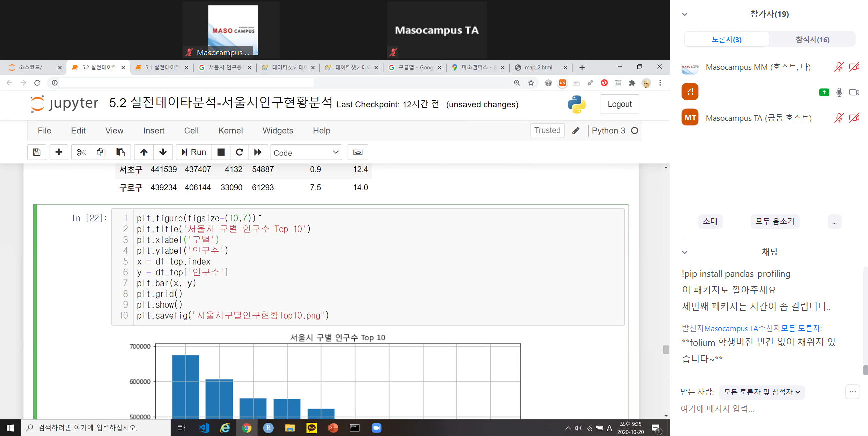The width and height of the screenshot is (868, 436).
Task: Interrupt the kernel with the stop icon
Action: 221,152
